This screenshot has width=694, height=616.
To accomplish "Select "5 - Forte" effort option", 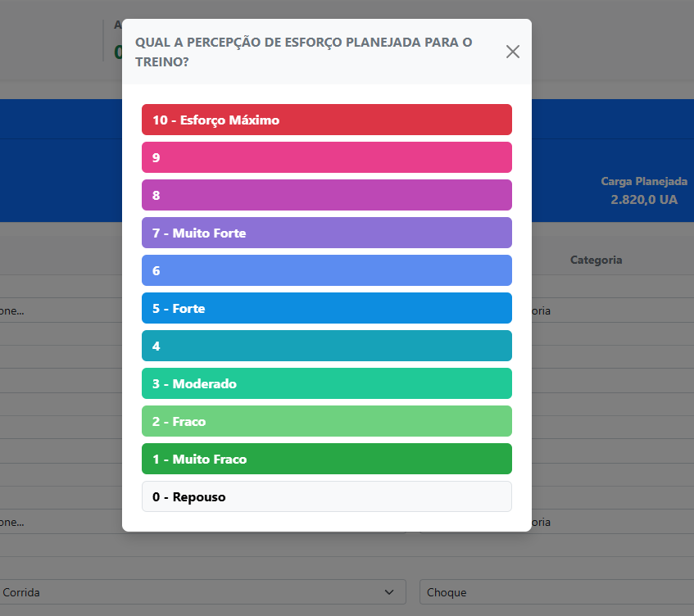I will 326,308.
